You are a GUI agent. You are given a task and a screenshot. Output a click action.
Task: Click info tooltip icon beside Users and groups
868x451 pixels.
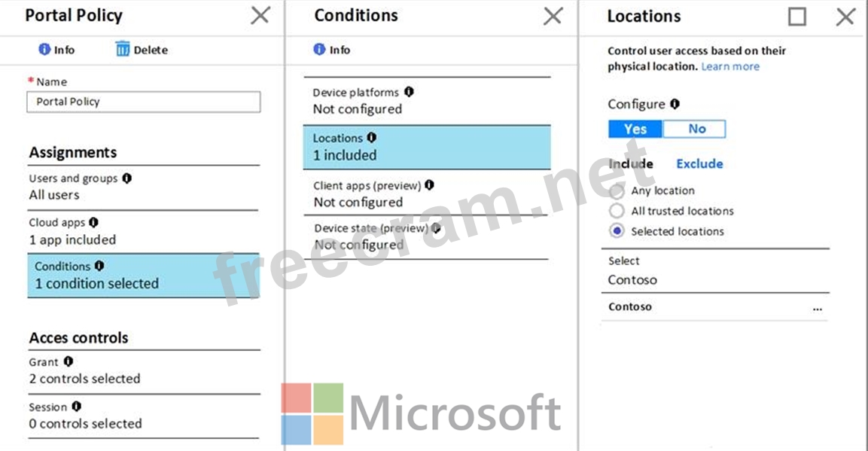[126, 178]
